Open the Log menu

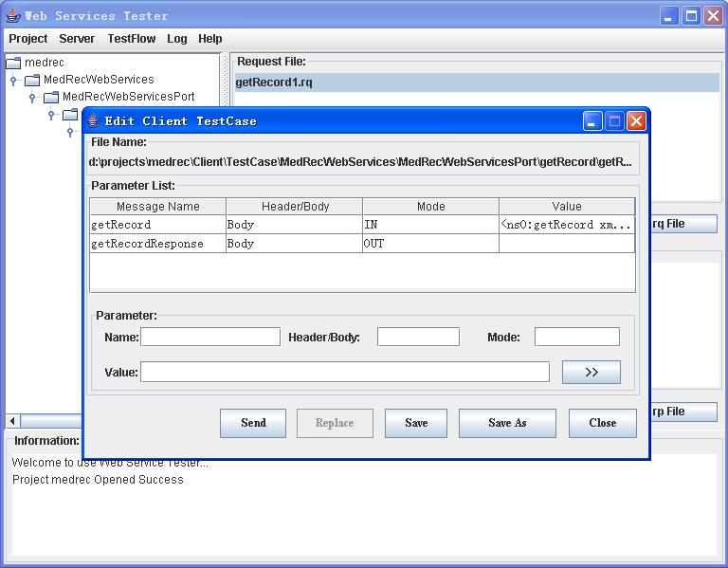[177, 39]
